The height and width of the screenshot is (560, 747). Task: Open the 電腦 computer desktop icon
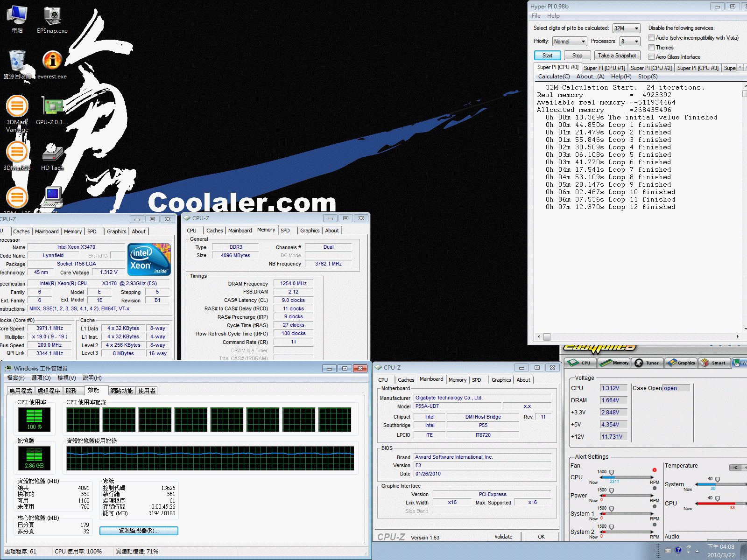[17, 20]
